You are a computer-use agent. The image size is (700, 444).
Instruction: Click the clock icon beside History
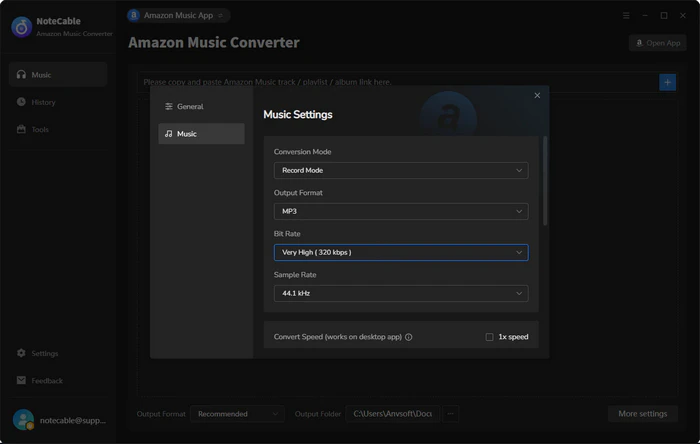pos(21,102)
